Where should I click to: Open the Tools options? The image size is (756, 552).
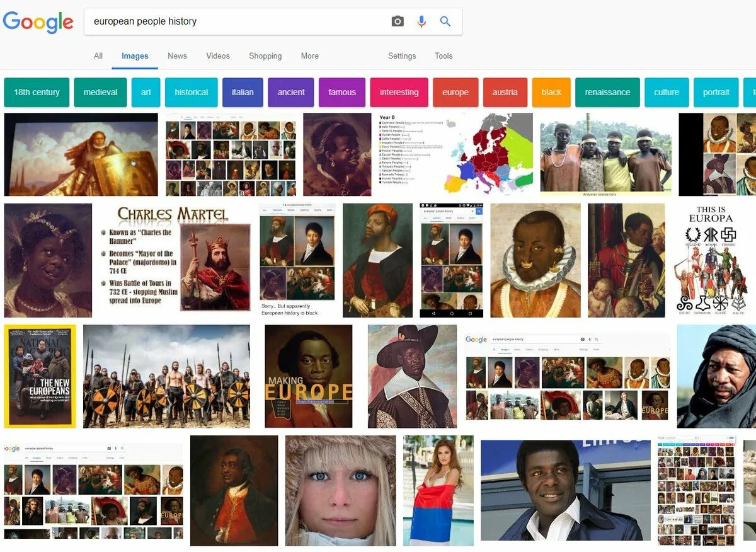click(x=444, y=56)
